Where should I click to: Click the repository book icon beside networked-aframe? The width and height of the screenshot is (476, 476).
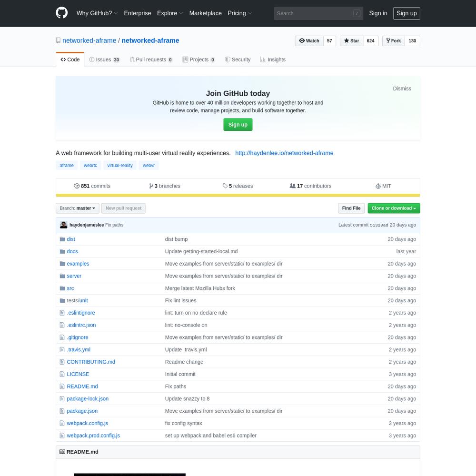(58, 40)
